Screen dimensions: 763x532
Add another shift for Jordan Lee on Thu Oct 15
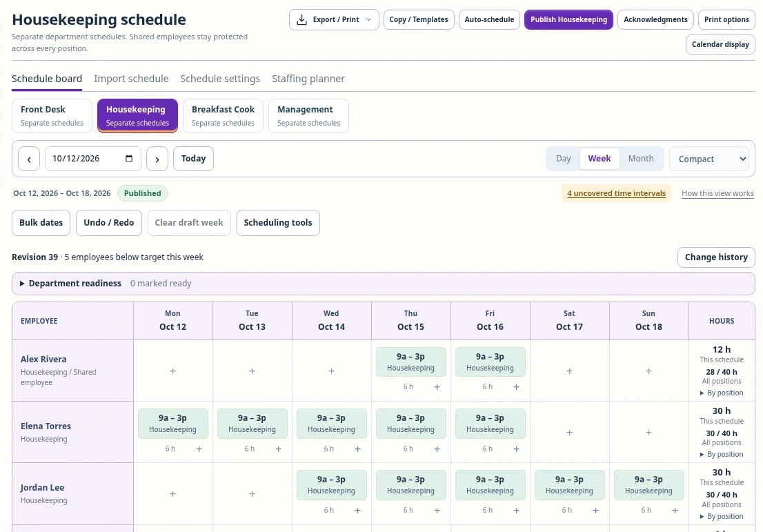coord(437,510)
